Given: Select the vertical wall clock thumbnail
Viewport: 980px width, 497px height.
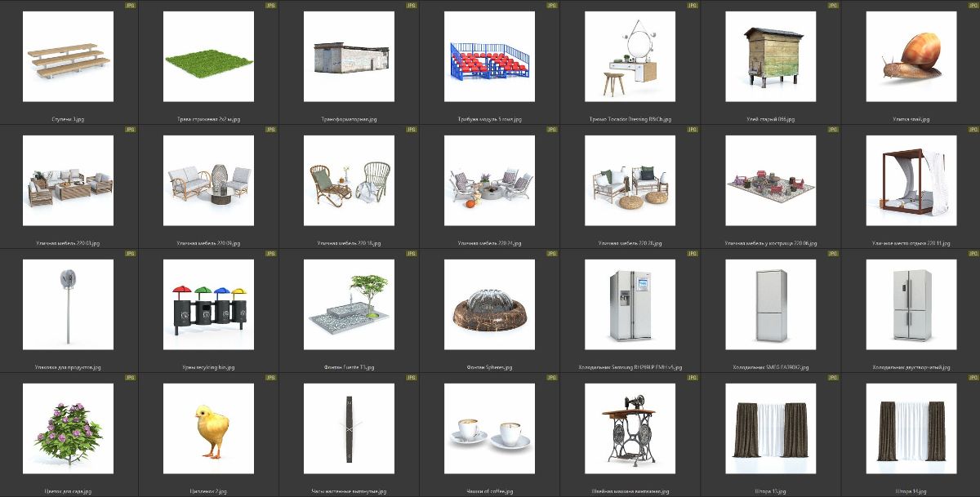Looking at the screenshot, I should (349, 429).
